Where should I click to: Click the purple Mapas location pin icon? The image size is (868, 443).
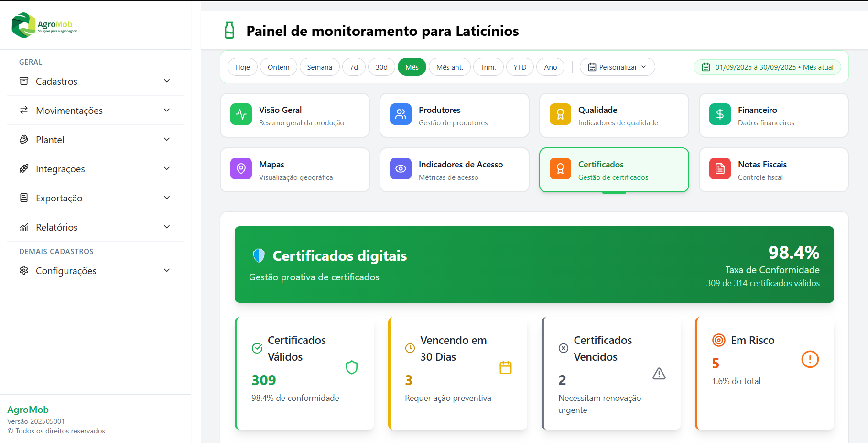(x=241, y=169)
